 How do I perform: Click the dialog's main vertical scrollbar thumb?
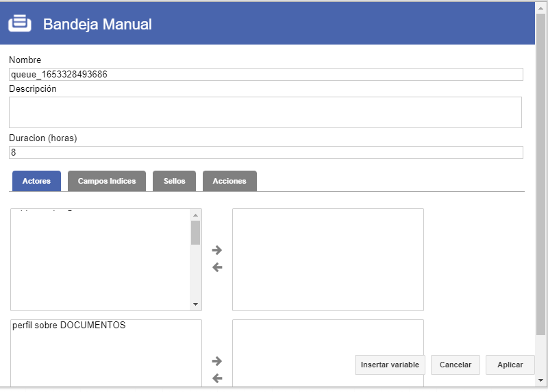[540, 175]
